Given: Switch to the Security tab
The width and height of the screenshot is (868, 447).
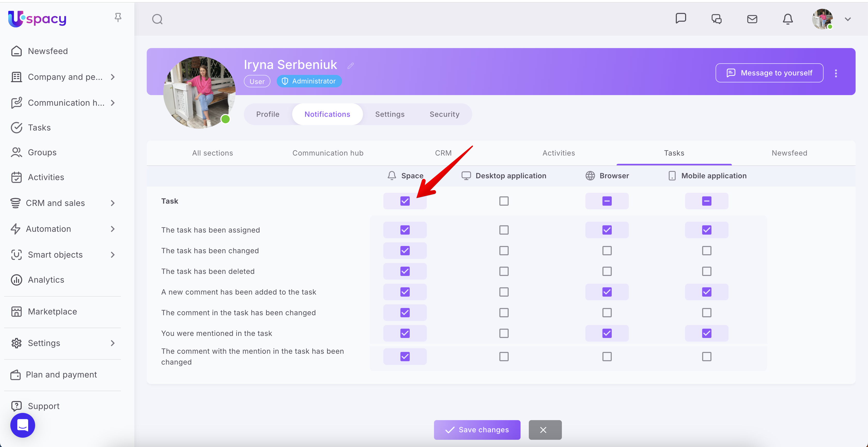Looking at the screenshot, I should point(444,114).
